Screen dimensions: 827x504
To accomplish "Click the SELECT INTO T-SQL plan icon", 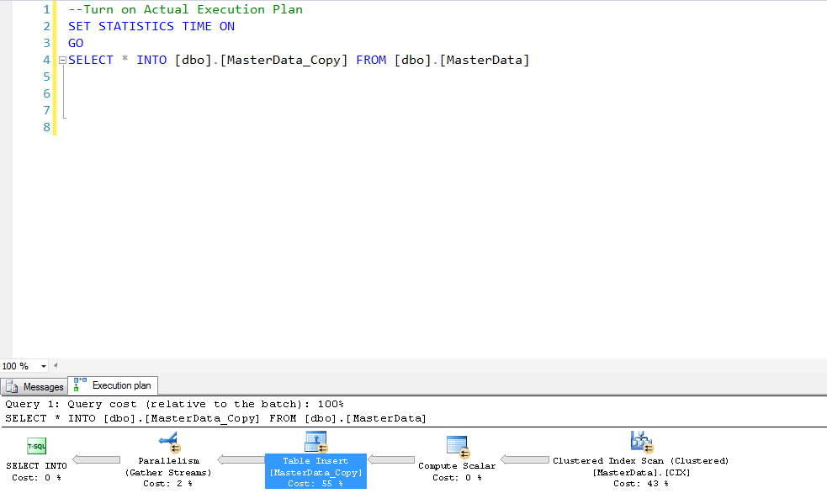I will pyautogui.click(x=36, y=446).
